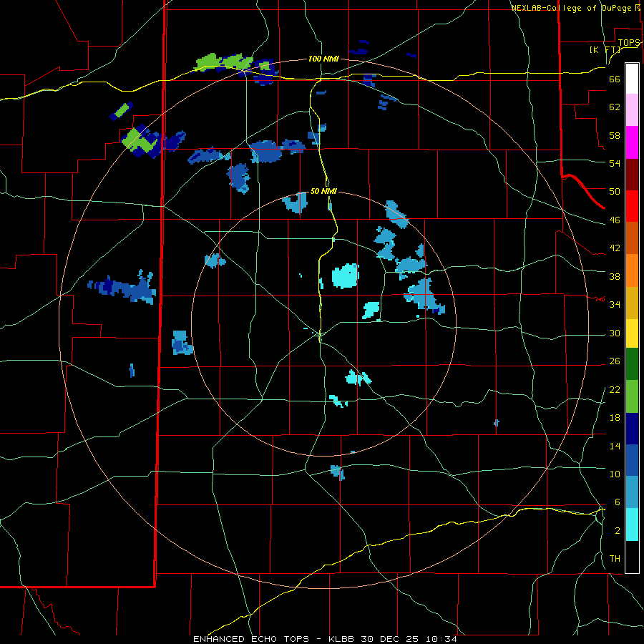Click the gold legend color band

pos(632,303)
